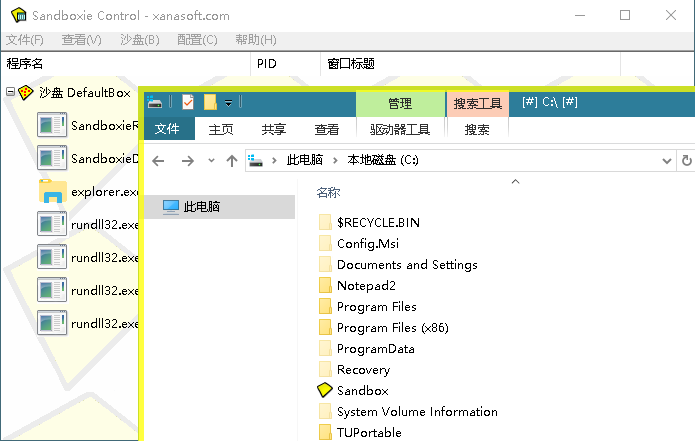Click the New Folder icon in quick access toolbar
This screenshot has width=695, height=441.
coord(210,102)
